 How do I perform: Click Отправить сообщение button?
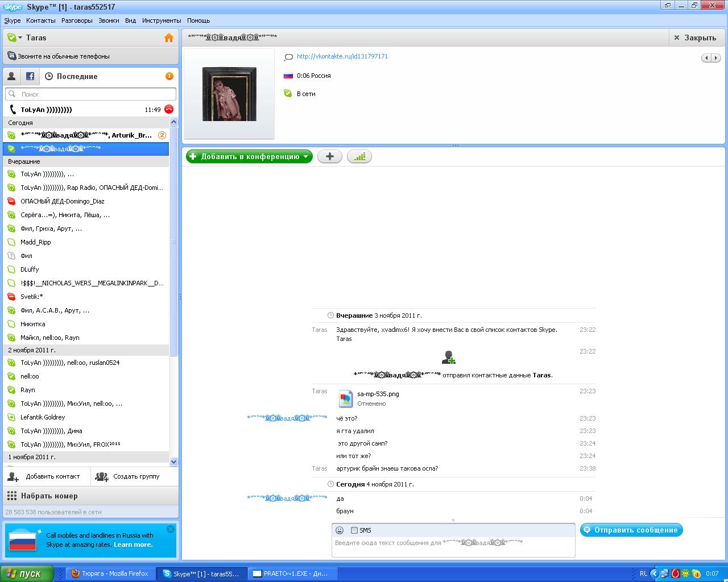pos(631,530)
